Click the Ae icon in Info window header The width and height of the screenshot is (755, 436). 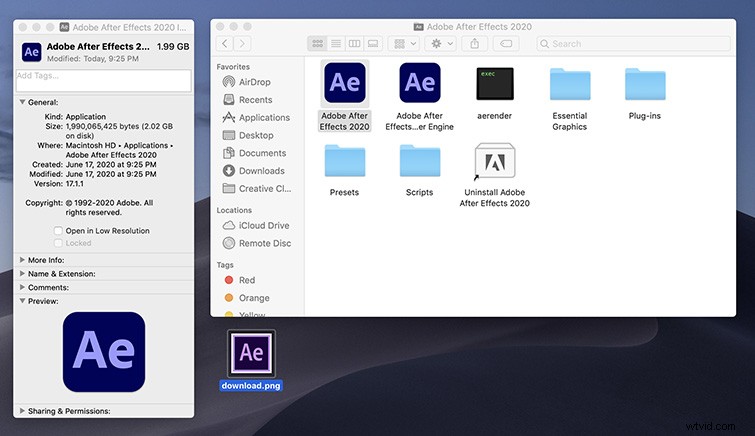tap(32, 52)
